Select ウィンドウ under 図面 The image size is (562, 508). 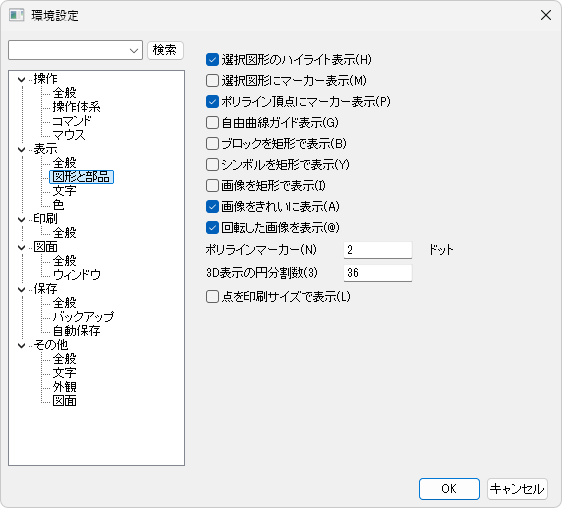[77, 275]
